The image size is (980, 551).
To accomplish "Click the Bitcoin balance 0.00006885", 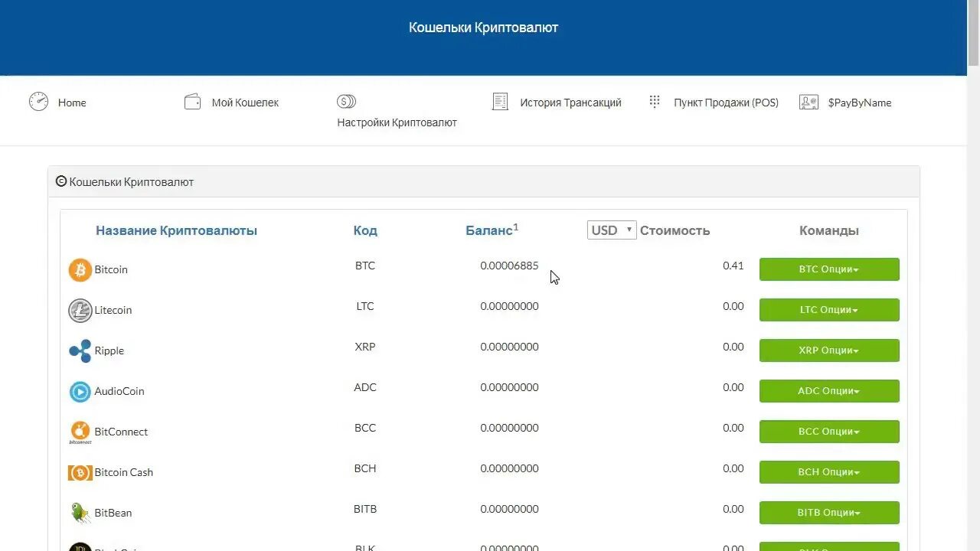I will [509, 266].
